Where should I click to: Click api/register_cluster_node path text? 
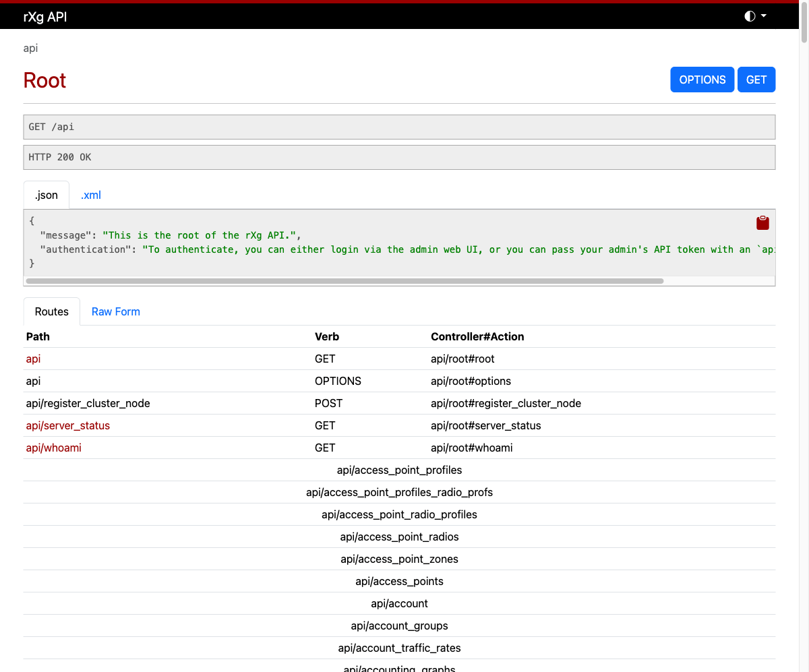pos(88,403)
